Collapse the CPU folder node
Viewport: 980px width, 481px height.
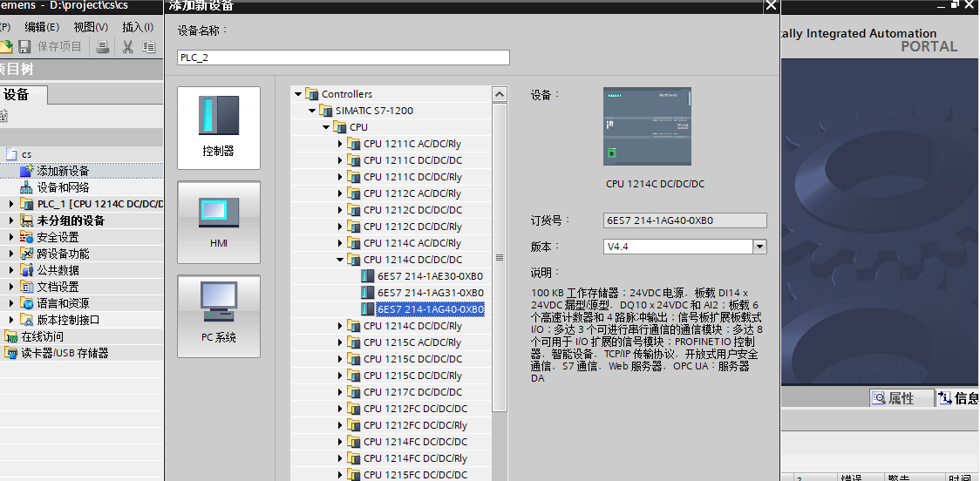(325, 127)
